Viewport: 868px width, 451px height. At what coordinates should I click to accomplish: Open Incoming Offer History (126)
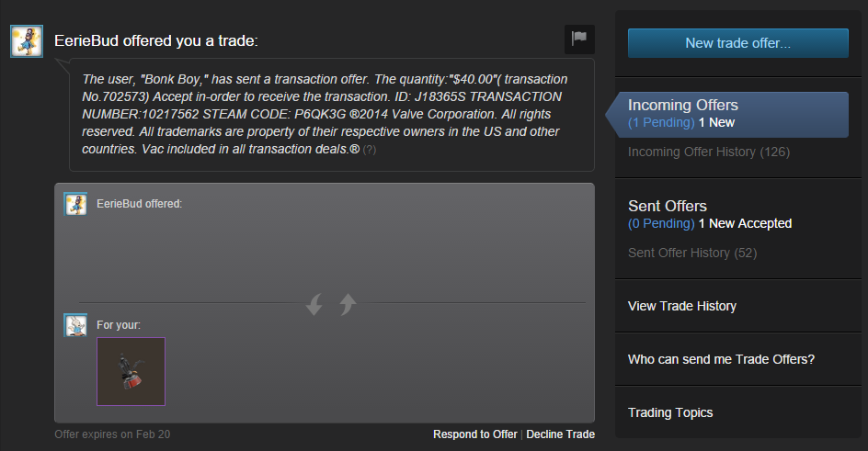[709, 152]
